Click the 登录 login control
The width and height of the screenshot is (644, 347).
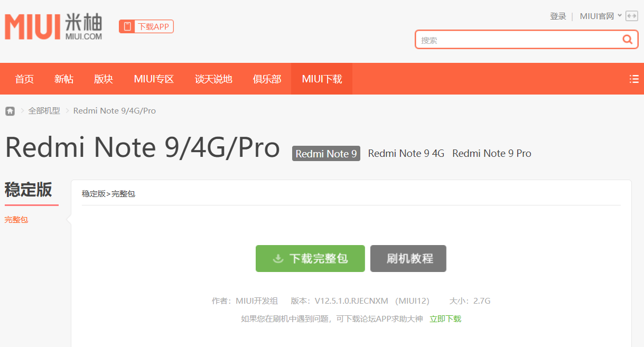tap(558, 16)
